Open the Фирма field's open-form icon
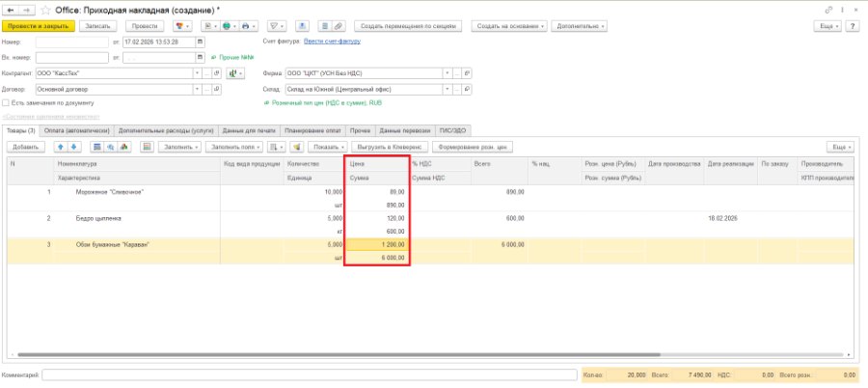868x388 pixels. (467, 73)
